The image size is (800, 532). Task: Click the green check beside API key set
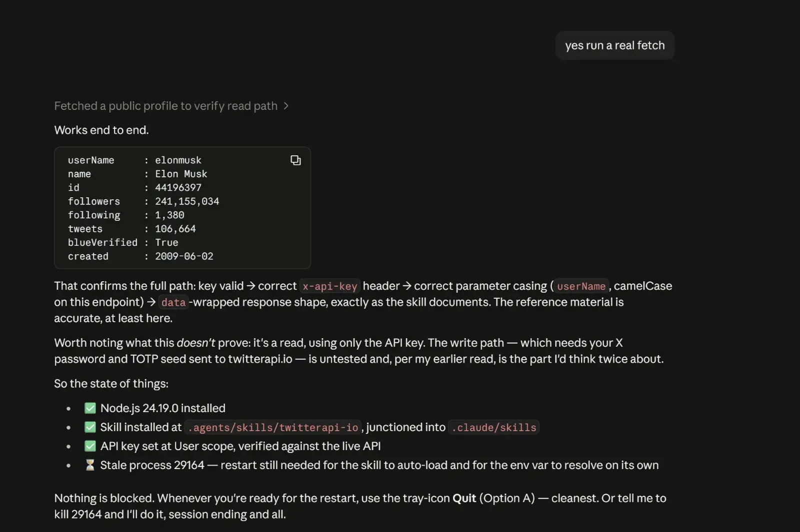coord(90,446)
